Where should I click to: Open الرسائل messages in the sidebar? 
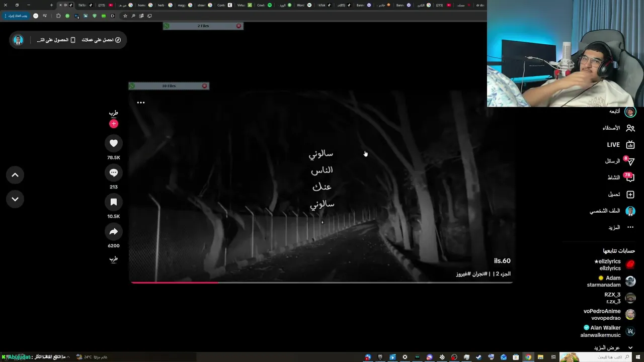(x=620, y=161)
